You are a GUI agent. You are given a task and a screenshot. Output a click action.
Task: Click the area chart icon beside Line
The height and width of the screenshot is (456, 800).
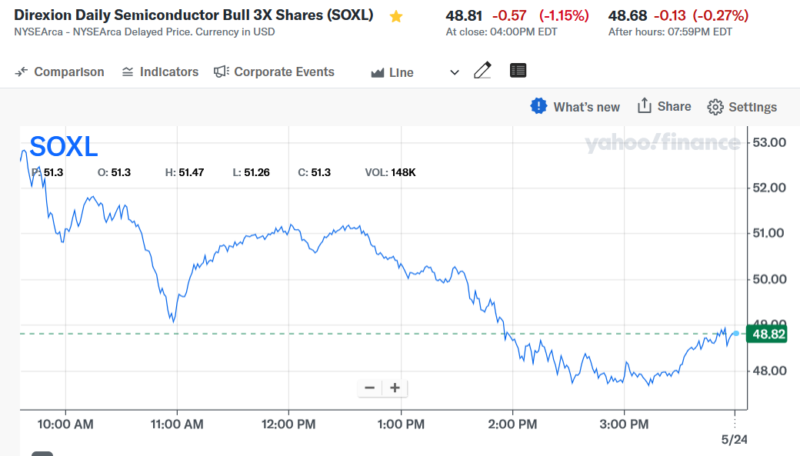378,73
